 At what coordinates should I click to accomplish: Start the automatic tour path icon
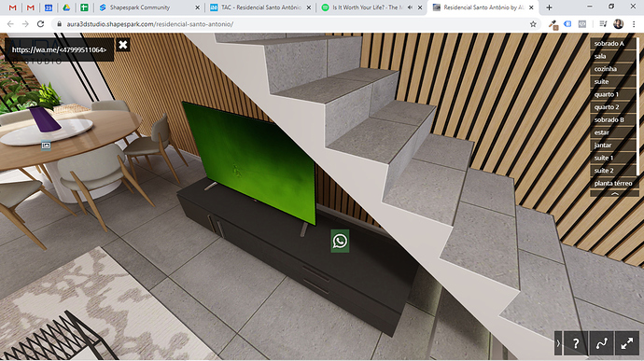coord(601,343)
